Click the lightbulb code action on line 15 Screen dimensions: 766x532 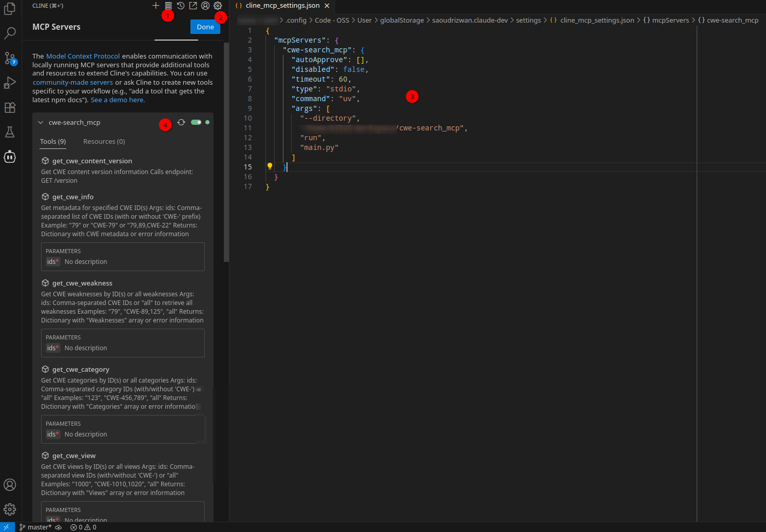click(x=270, y=166)
